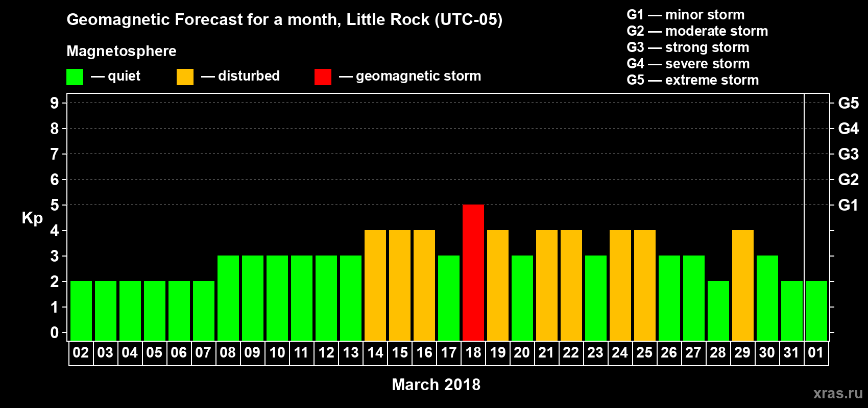Click the '— disturbed' legend text
Screen dimensions: 868x408
tap(240, 76)
